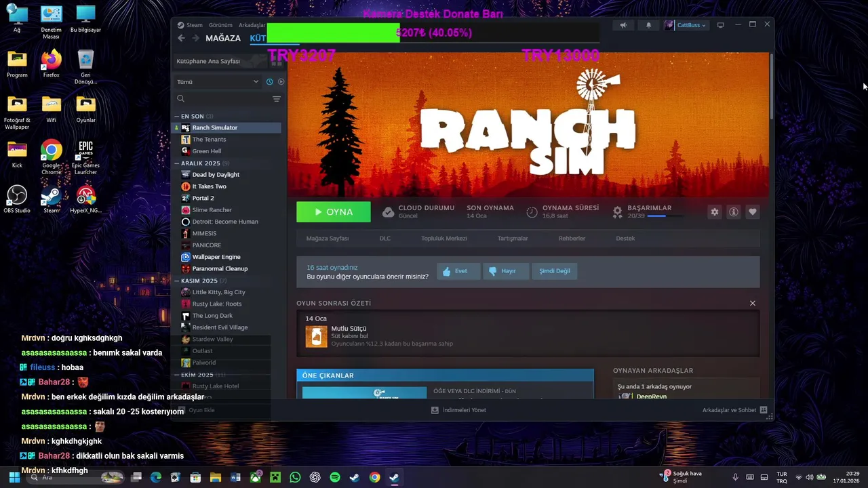
Task: Open the Kick desktop shortcut
Action: coord(17,155)
